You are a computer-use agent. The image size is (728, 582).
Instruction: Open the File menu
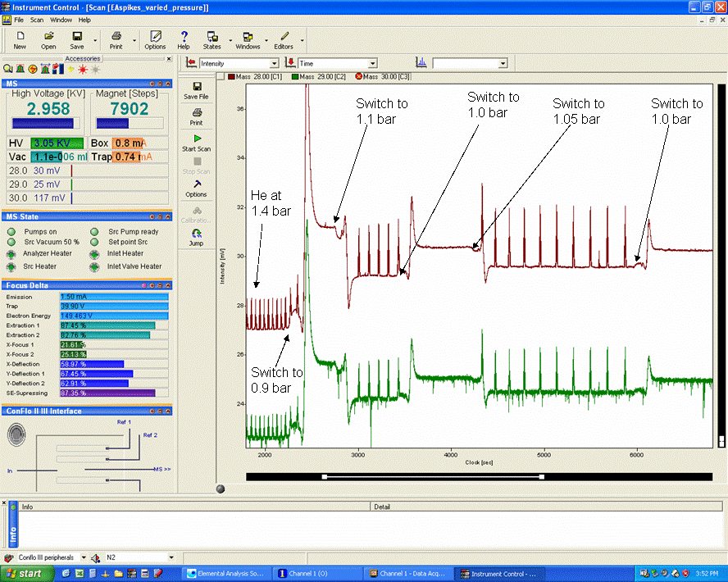pos(19,20)
